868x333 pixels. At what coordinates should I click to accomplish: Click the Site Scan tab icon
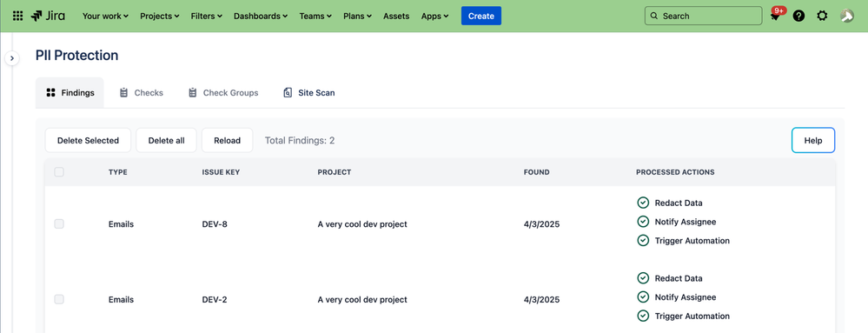[288, 92]
